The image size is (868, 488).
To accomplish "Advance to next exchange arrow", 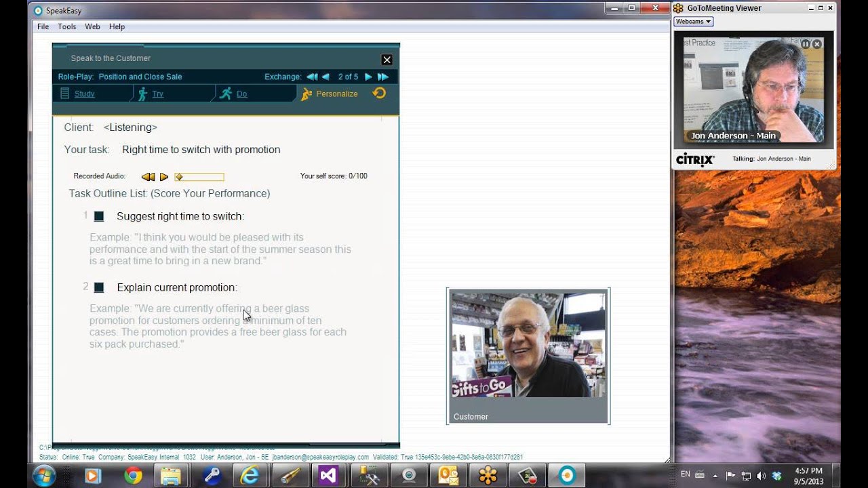I will click(368, 77).
